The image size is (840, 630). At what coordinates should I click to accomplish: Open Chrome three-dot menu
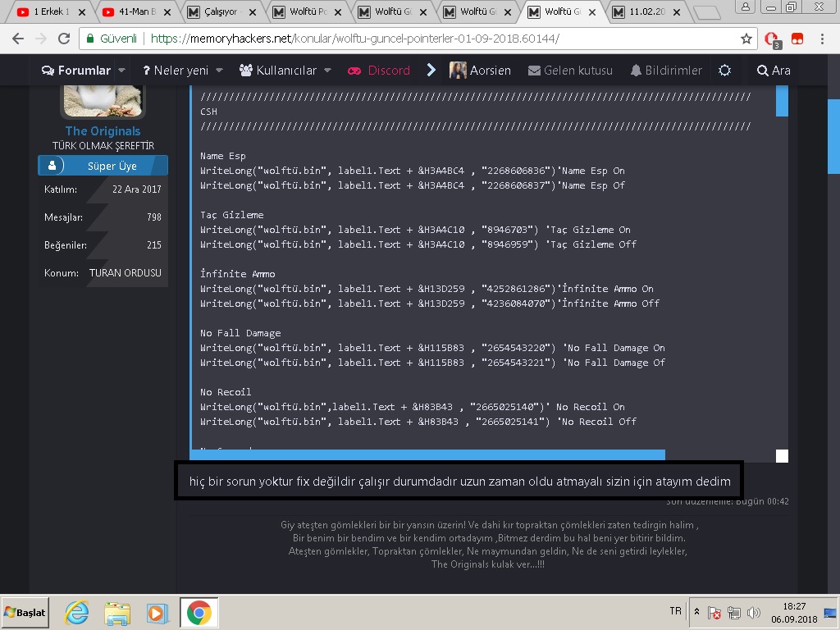coord(822,39)
